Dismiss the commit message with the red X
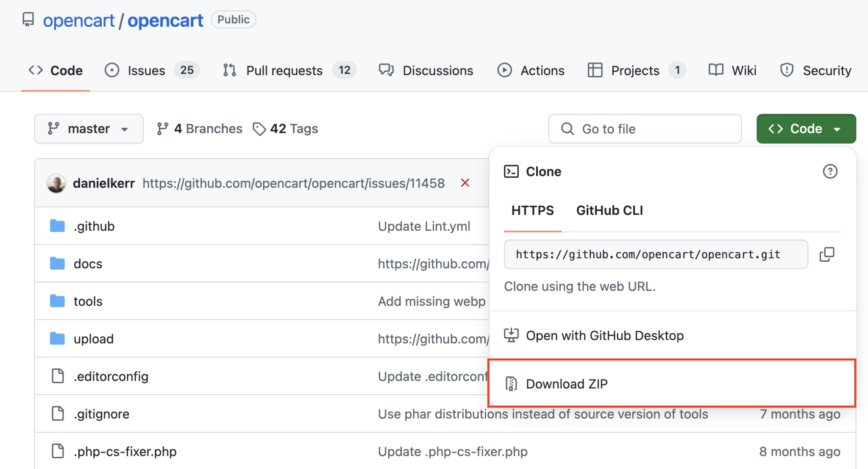 tap(465, 183)
